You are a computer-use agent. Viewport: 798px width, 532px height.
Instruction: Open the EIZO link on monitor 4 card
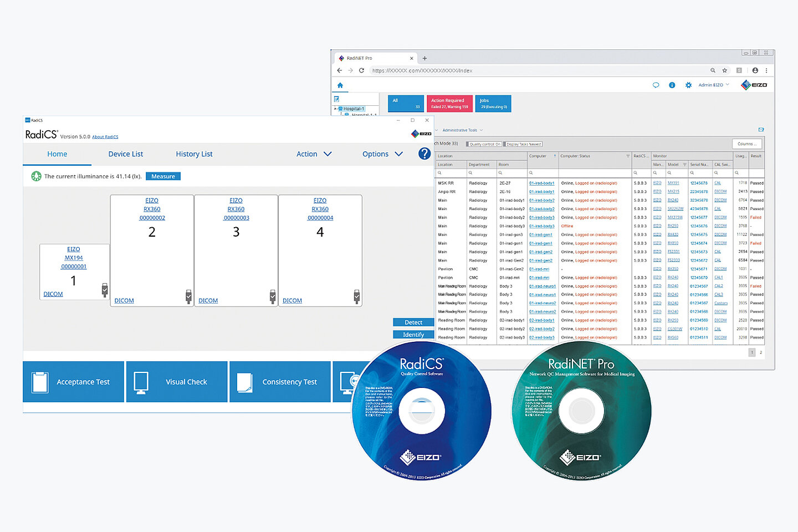point(320,200)
